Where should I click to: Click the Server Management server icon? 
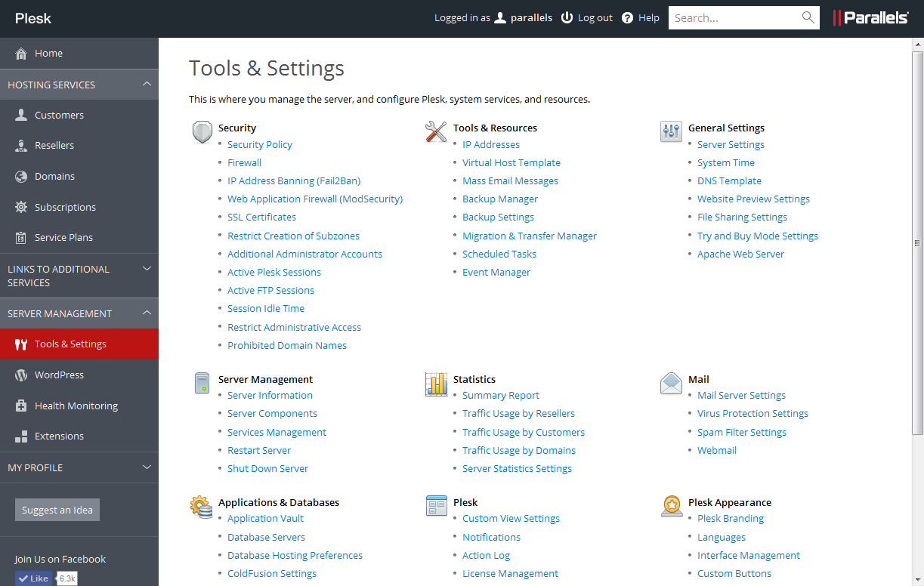pos(202,383)
